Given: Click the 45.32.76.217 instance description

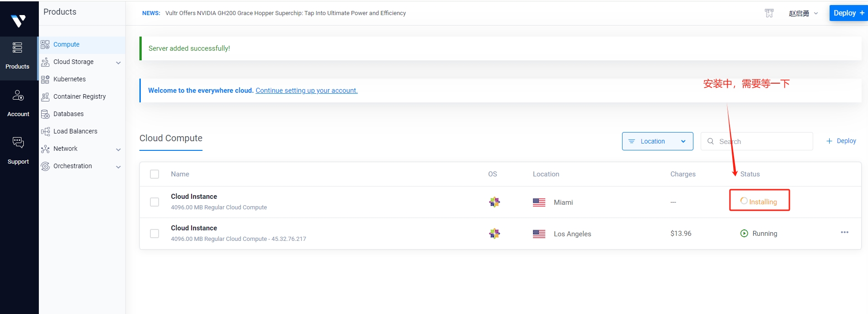Looking at the screenshot, I should [x=239, y=239].
